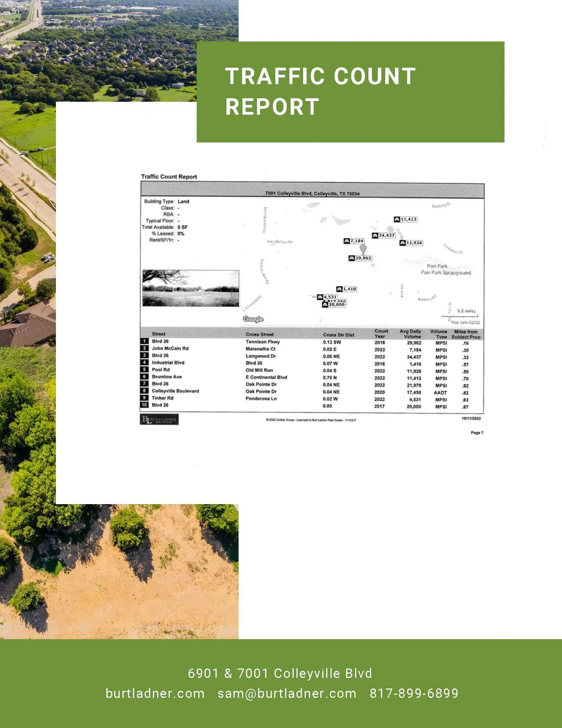The width and height of the screenshot is (562, 728).
Task: Select the 11,413 map traffic marker
Action: (406, 219)
